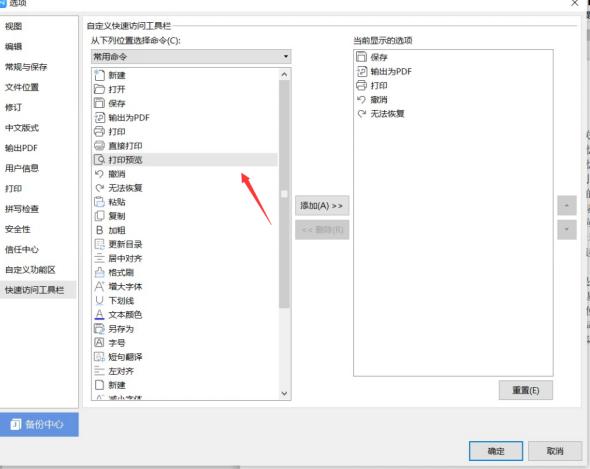Image resolution: width=590 pixels, height=469 pixels.
Task: Switch to 常规与保存 settings
Action: 26,67
